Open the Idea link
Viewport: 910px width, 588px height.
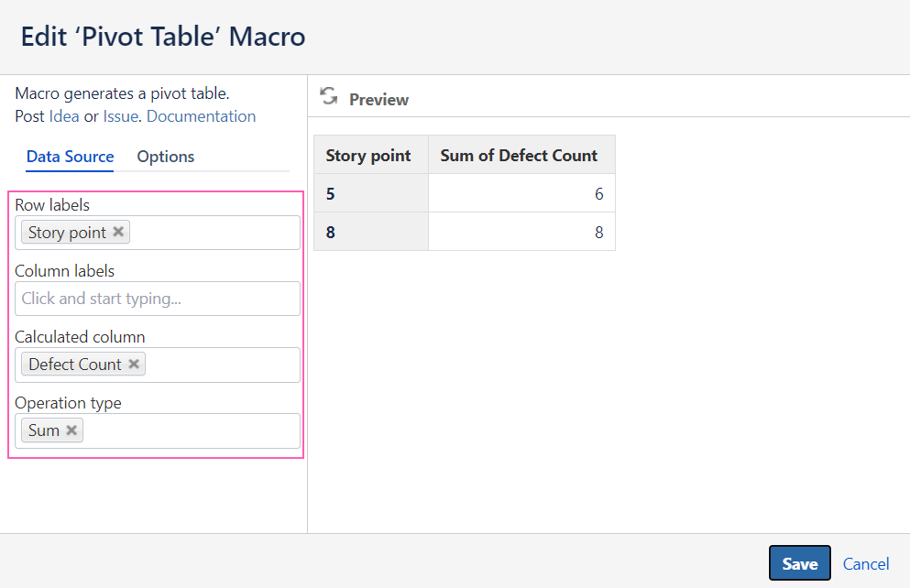[x=64, y=116]
